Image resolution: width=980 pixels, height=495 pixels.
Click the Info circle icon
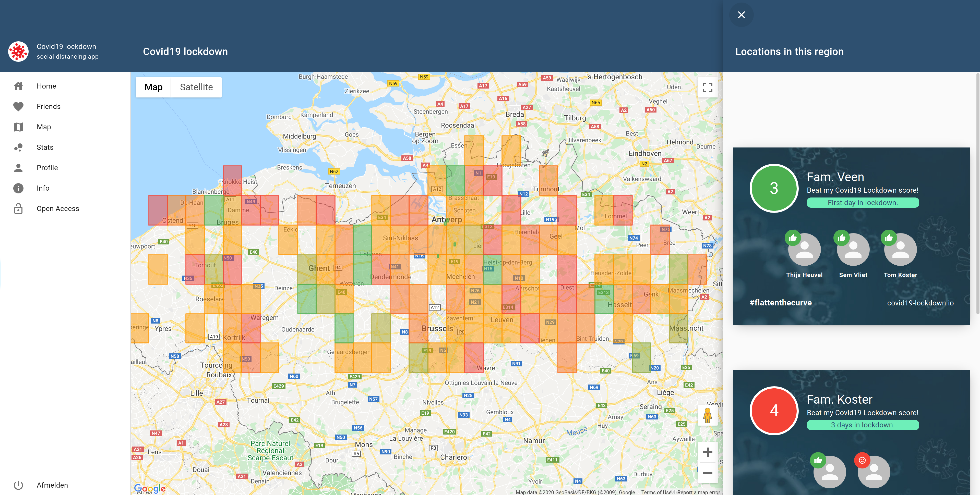coord(18,188)
